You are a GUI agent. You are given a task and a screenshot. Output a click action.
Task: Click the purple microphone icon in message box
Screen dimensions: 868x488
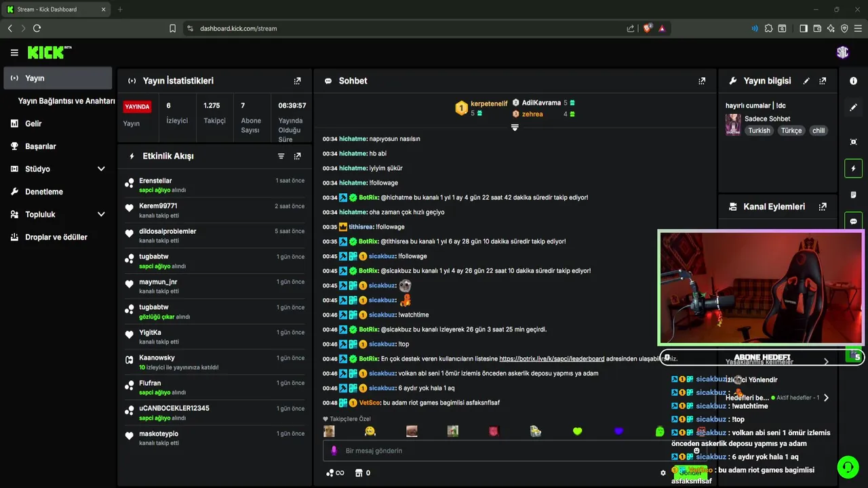(334, 451)
